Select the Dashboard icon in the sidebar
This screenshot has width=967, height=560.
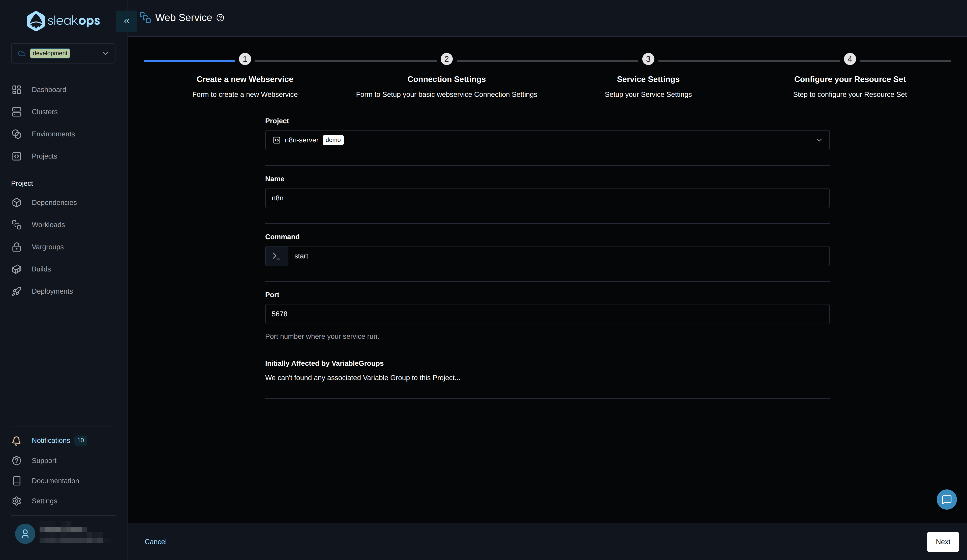click(x=16, y=89)
